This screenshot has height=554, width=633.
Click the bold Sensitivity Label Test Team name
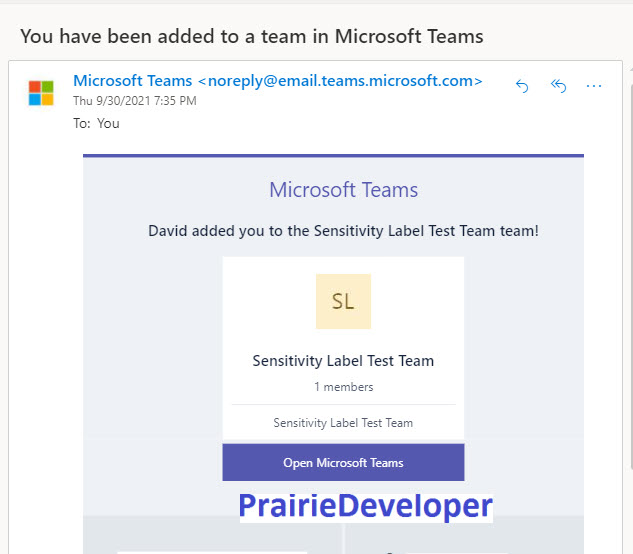pos(343,361)
